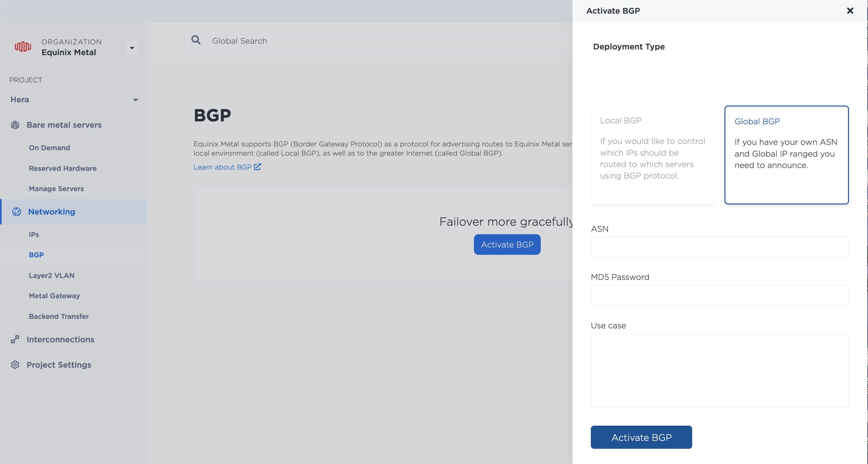
Task: Click Activate BGP button on the main page
Action: [507, 244]
